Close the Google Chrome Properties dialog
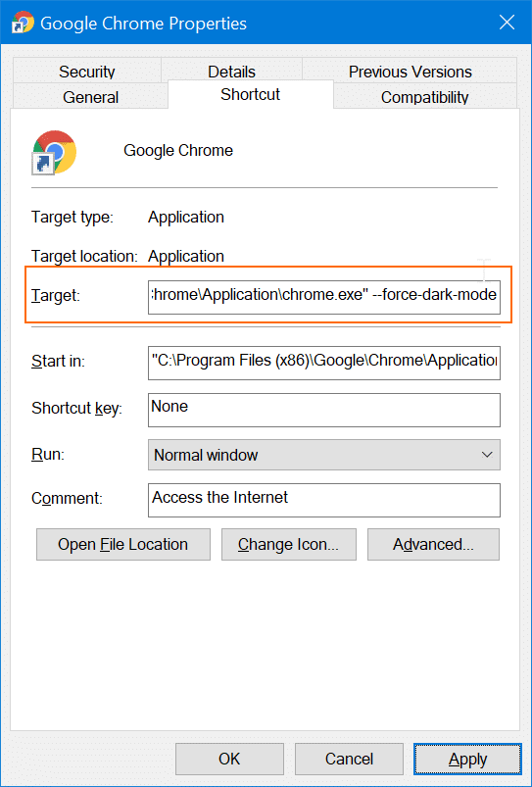The width and height of the screenshot is (532, 787). coord(507,23)
